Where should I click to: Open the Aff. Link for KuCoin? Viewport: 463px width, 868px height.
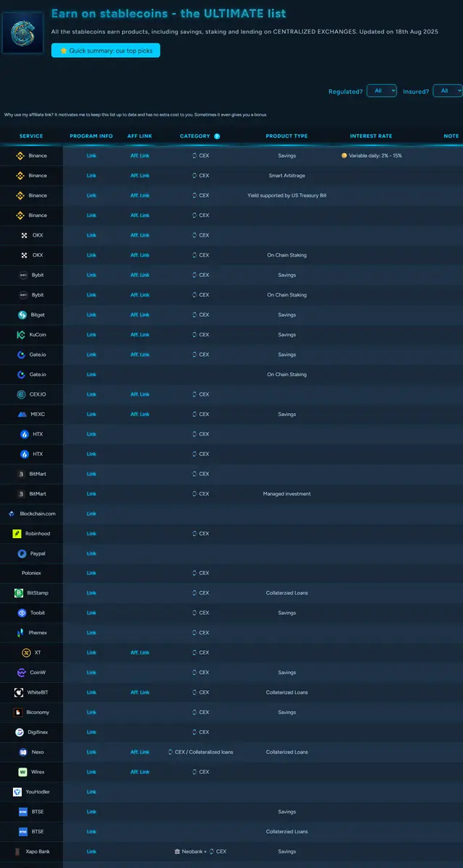pyautogui.click(x=140, y=335)
